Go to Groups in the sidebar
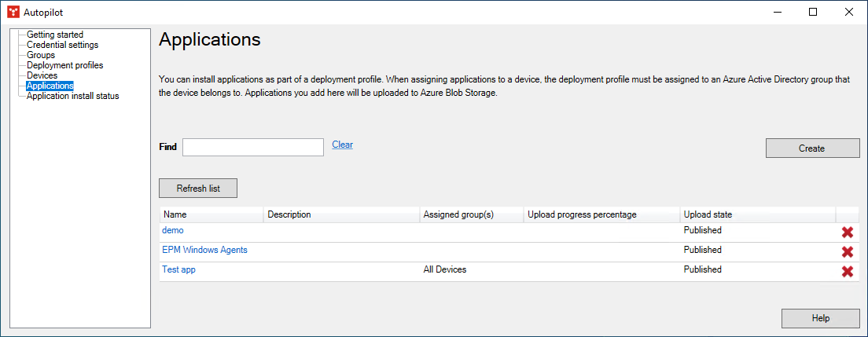868x337 pixels. [41, 55]
